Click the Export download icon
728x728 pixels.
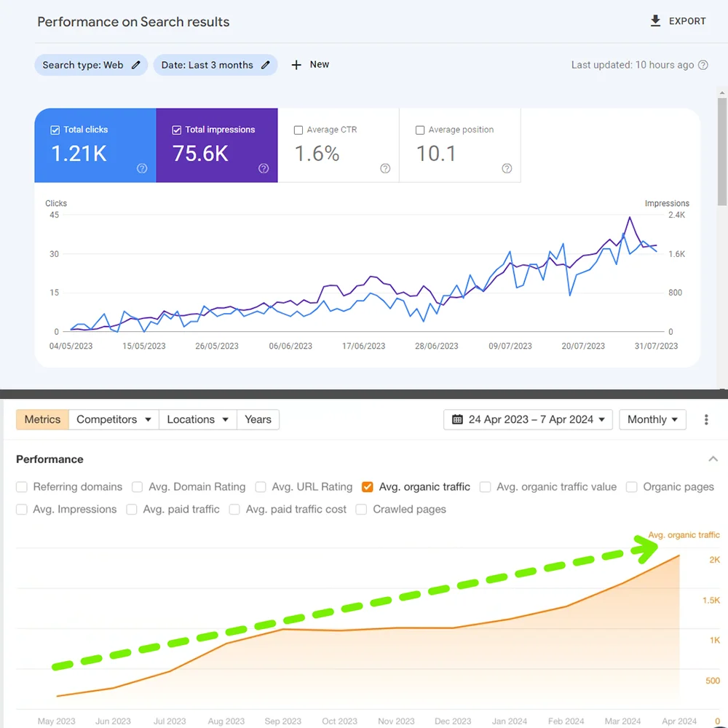(655, 21)
